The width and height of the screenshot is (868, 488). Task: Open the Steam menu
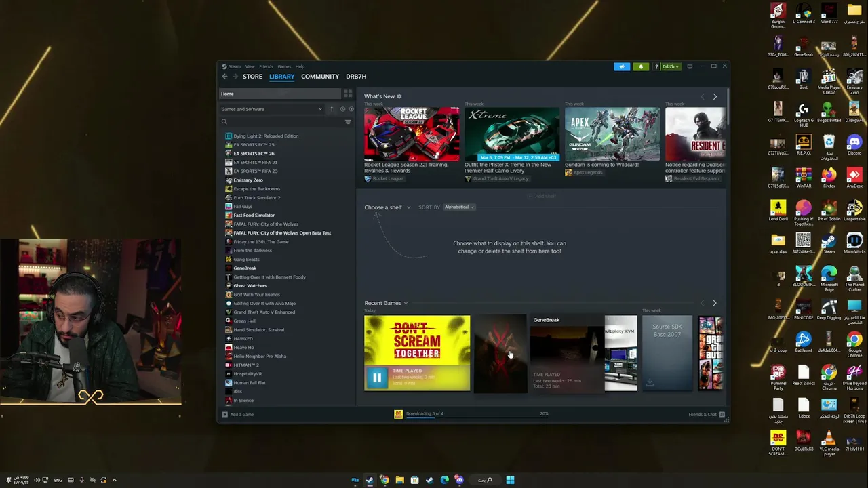point(234,66)
